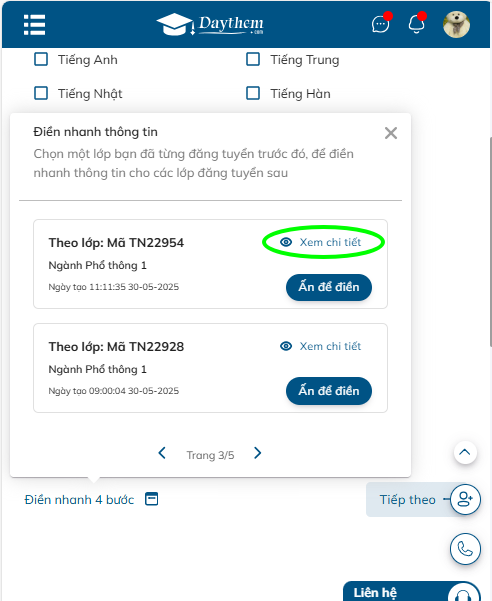Check the Tiếng Hàn checkbox
The image size is (492, 601).
tap(253, 93)
